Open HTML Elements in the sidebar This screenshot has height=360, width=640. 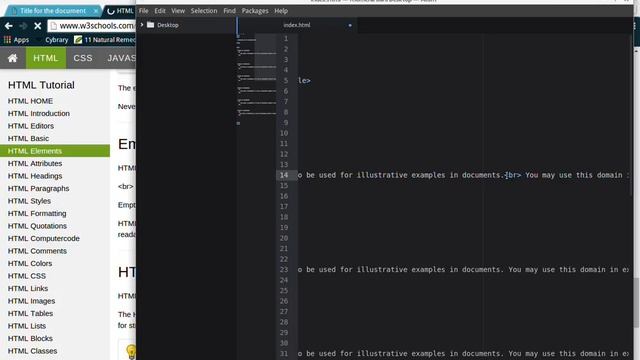click(x=55, y=151)
